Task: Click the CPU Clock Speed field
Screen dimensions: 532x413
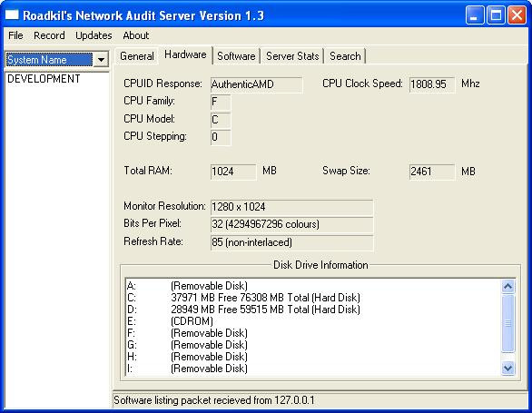Action: tap(431, 84)
